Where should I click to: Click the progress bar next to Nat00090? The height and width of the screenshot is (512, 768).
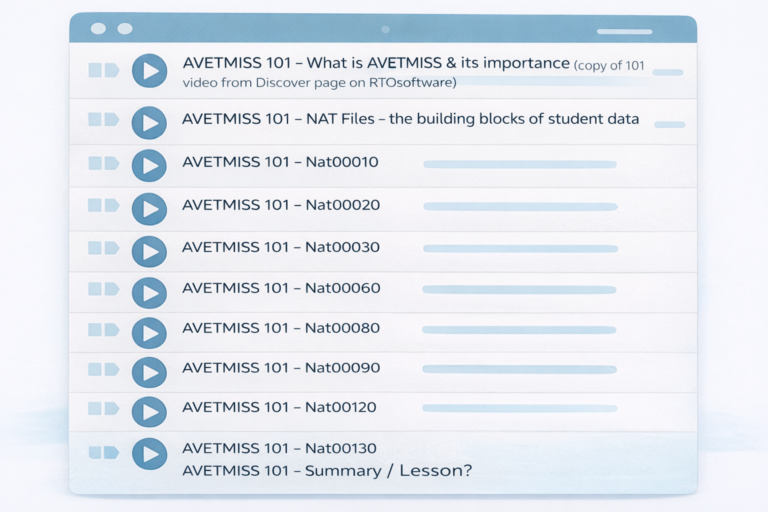519,369
